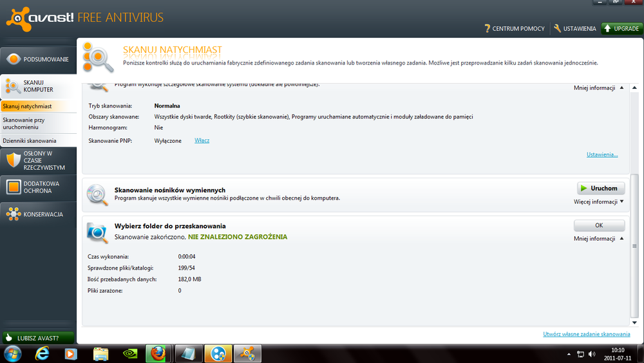Open Osłony w czasie rzeczywistym section
This screenshot has height=363, width=644.
pyautogui.click(x=38, y=160)
